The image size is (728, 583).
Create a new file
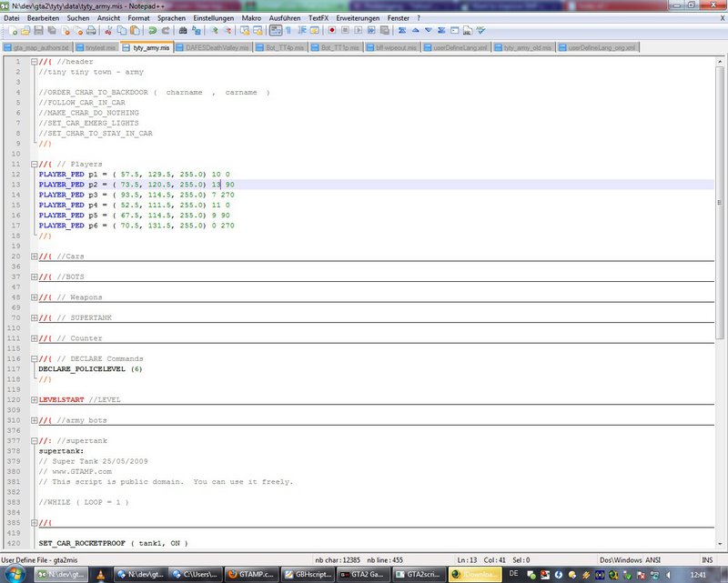click(13, 30)
